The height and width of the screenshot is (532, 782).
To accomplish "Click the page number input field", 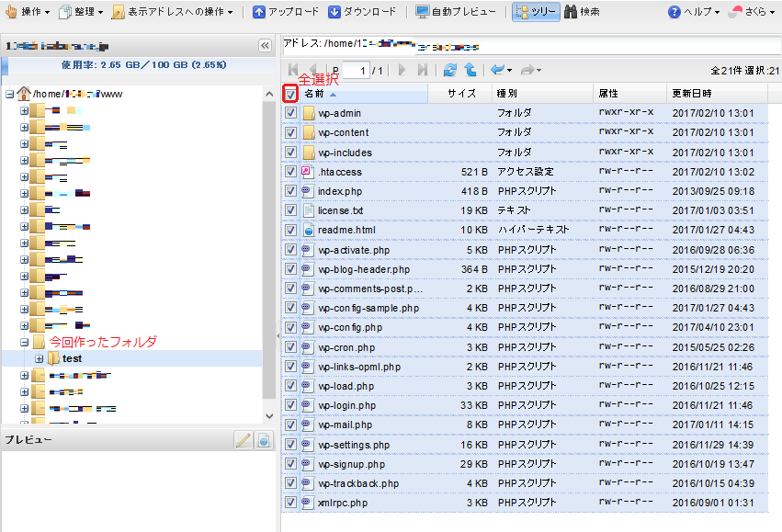I will coord(356,70).
